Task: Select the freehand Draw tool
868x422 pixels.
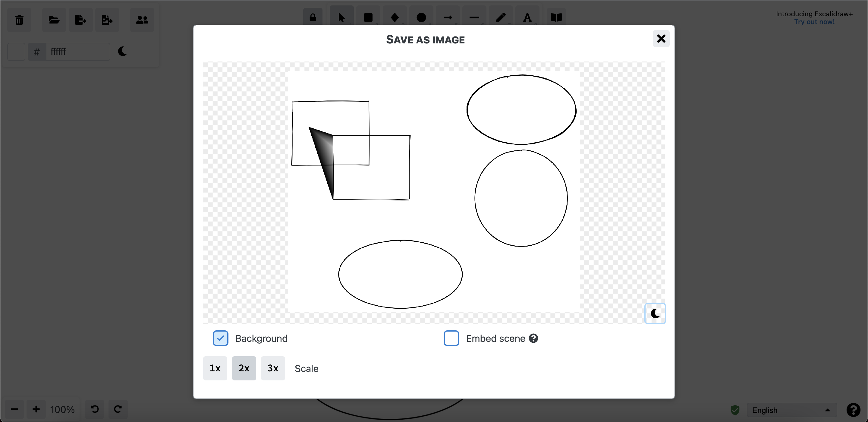Action: coord(501,17)
